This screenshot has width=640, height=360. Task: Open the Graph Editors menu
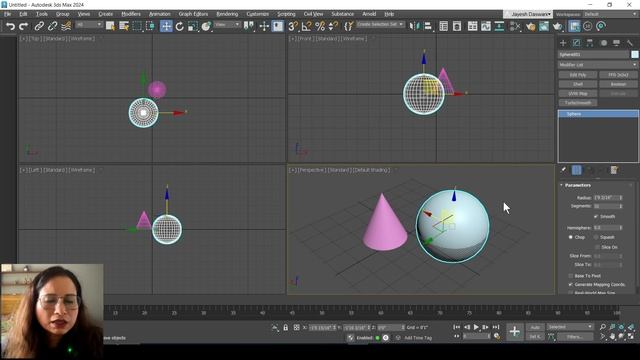coord(193,14)
